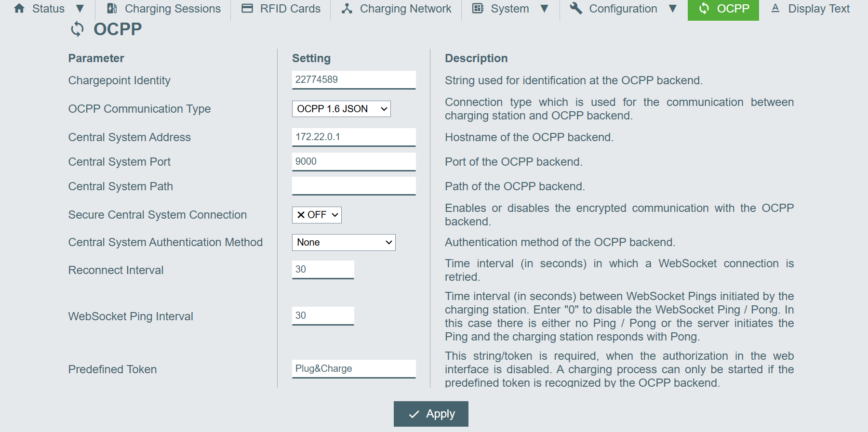Open the Charging Sessions tab
Viewport: 868px width, 432px height.
(173, 9)
